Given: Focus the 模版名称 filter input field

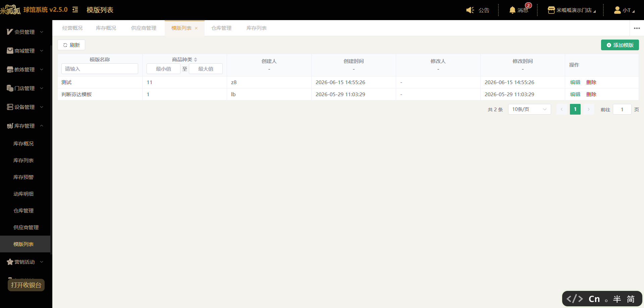Looking at the screenshot, I should (100, 69).
